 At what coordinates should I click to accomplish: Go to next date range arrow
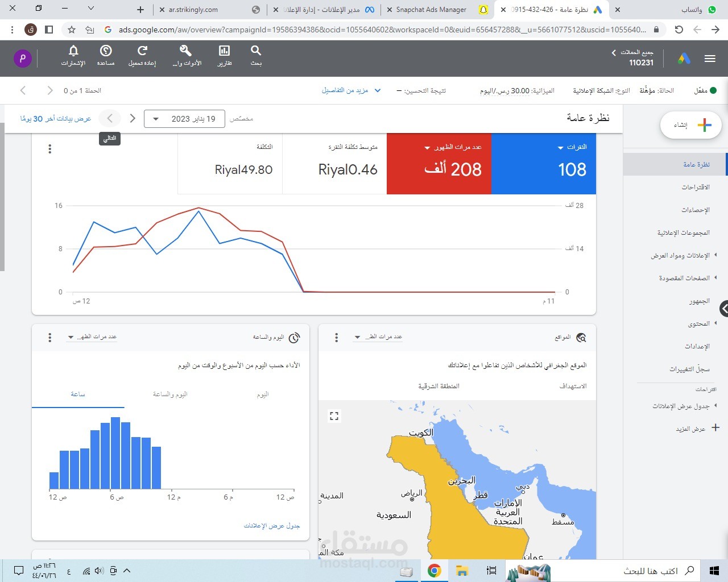(x=110, y=118)
